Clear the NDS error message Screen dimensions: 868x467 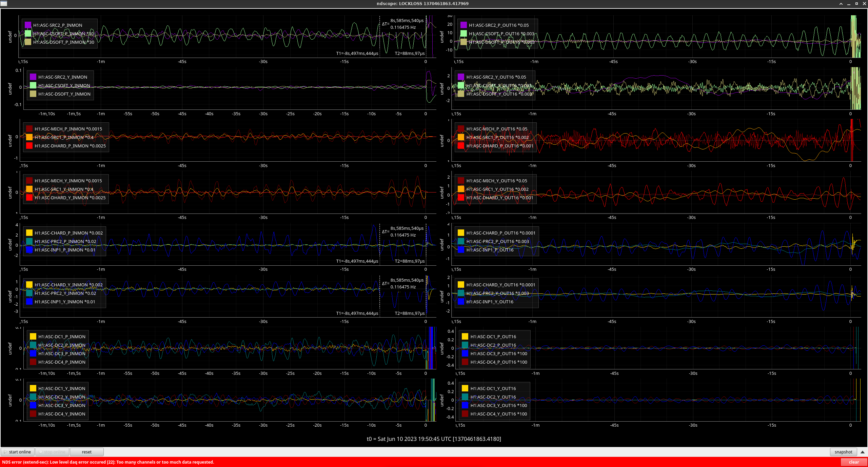click(x=853, y=462)
